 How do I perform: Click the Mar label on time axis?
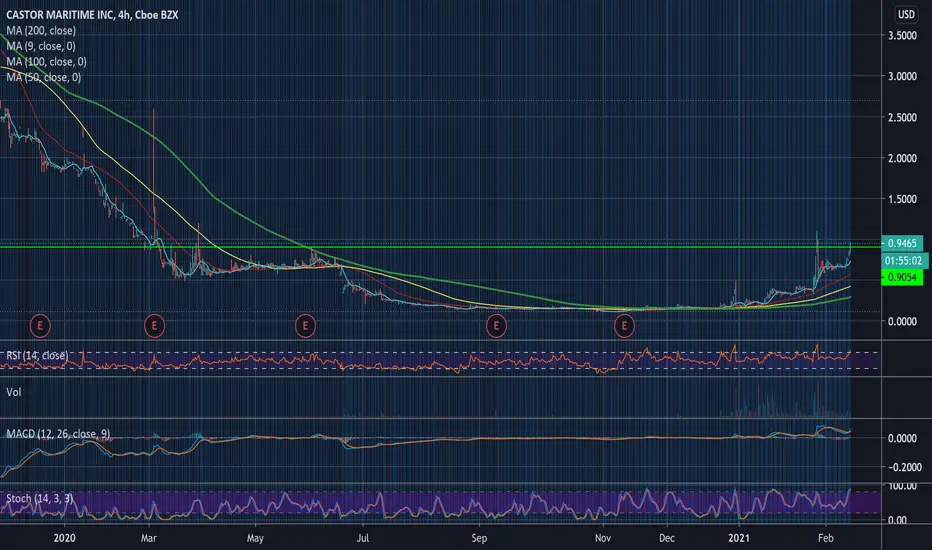[x=149, y=538]
